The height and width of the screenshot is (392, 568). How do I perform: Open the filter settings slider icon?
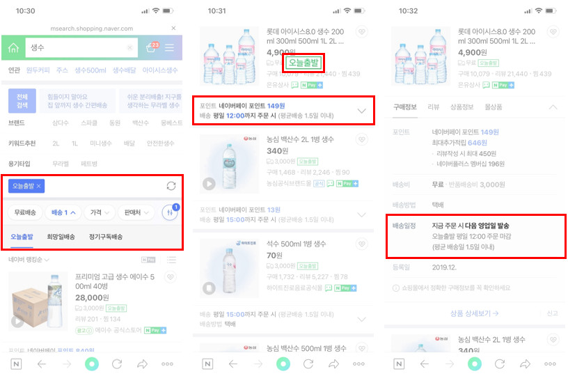tap(170, 212)
